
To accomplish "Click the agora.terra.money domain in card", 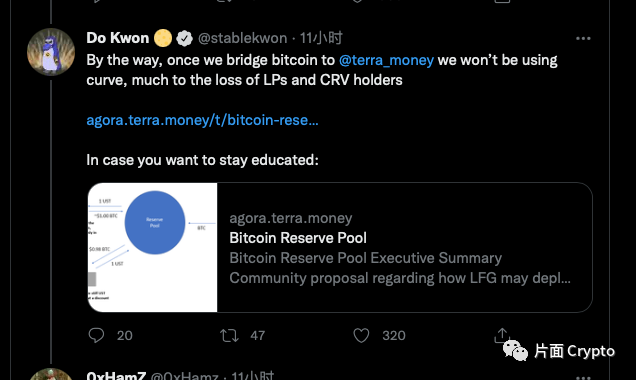I will click(x=291, y=218).
